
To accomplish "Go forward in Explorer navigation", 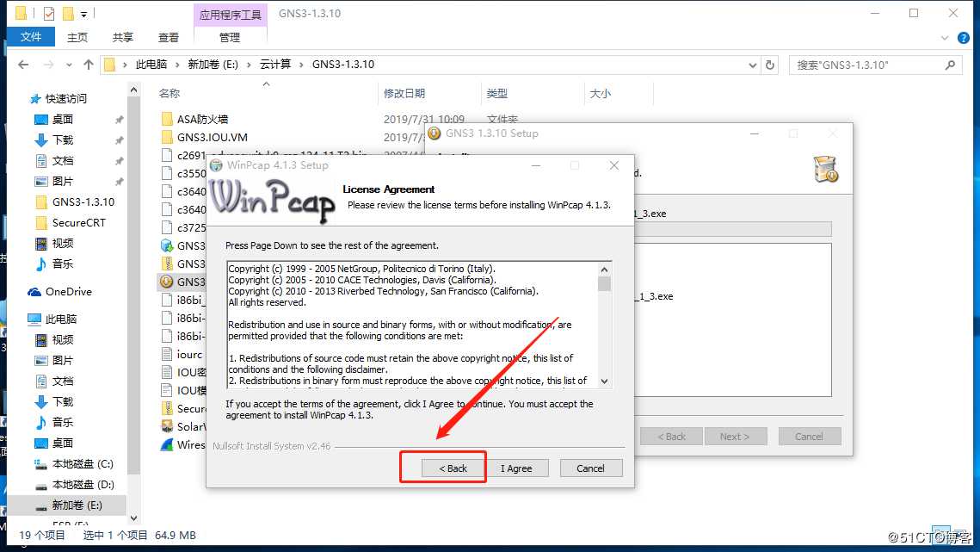I will [x=48, y=65].
